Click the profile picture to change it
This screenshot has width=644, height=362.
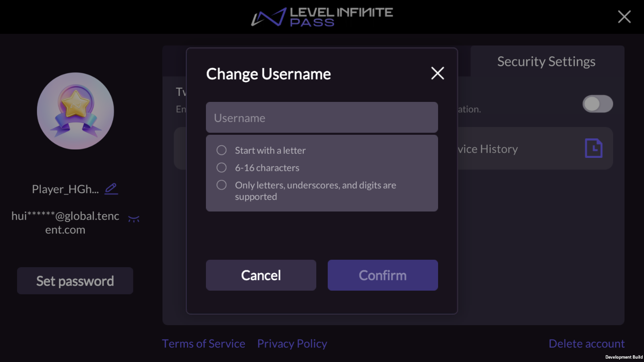(75, 111)
